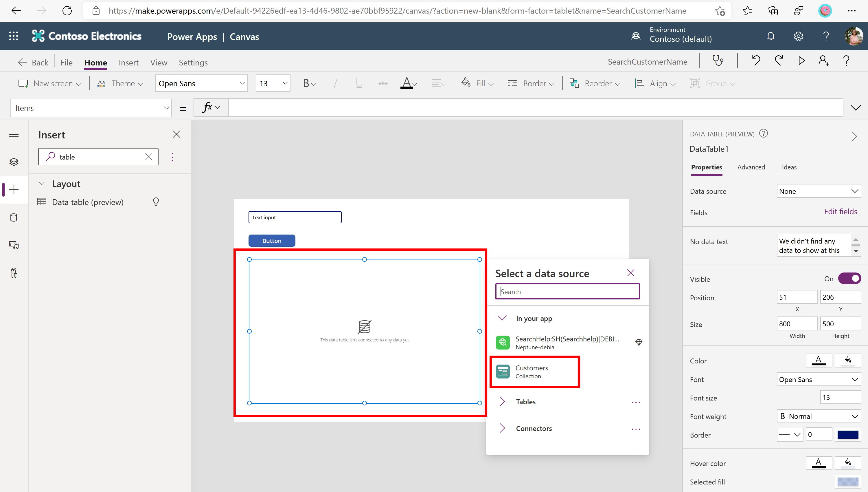
Task: Click the notifications bell icon
Action: click(770, 36)
